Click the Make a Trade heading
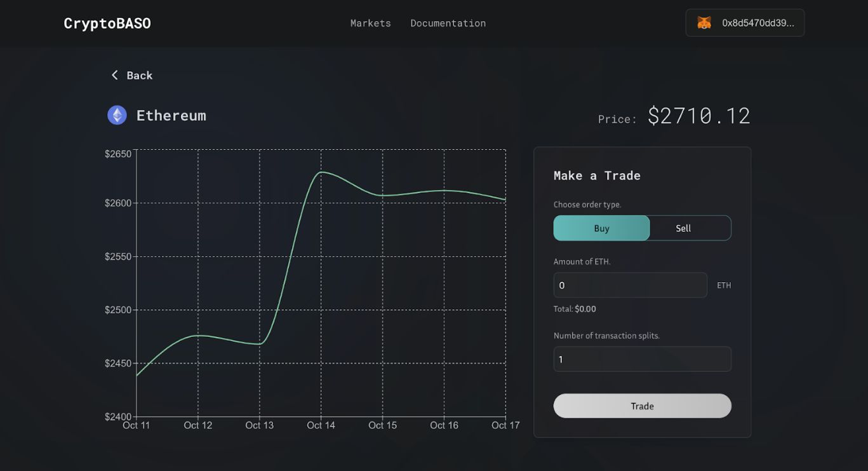Screen dimensions: 868x471 tap(597, 175)
